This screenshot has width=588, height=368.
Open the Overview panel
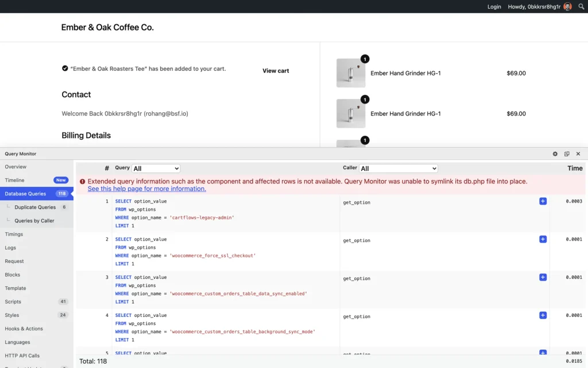click(x=16, y=167)
